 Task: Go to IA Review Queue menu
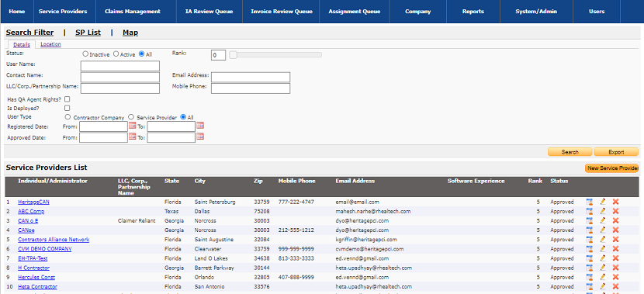pos(209,12)
